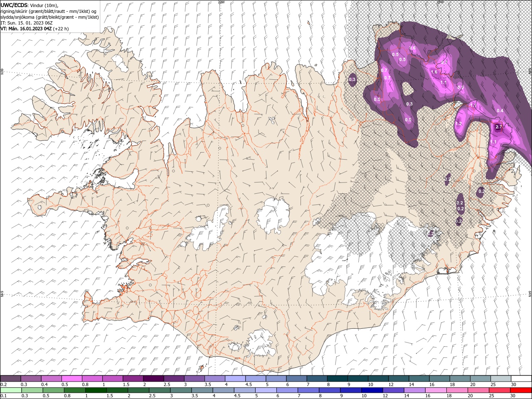This screenshot has width=532, height=399.
Task: Pick the pale green swatch between 0.1 and 0.3
Action: point(10,390)
